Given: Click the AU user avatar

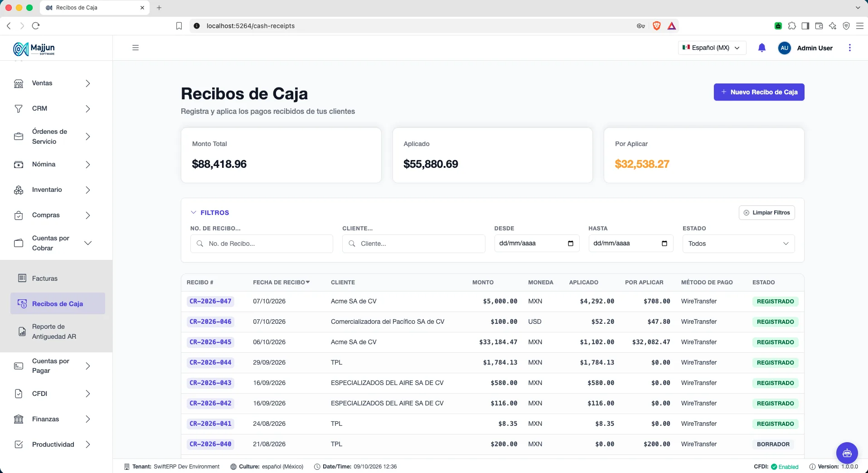Looking at the screenshot, I should (x=785, y=48).
